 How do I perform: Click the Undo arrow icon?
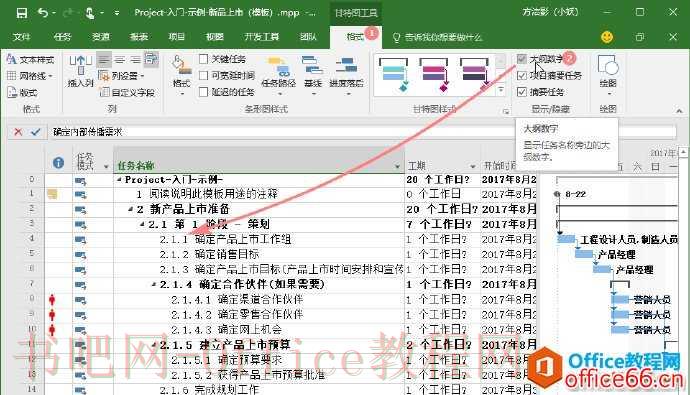pos(43,13)
